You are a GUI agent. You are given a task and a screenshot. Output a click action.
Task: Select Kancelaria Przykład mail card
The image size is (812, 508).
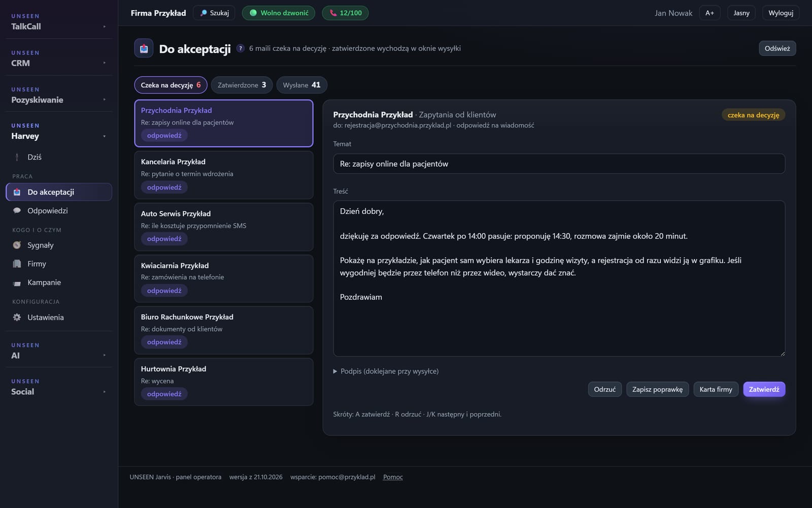point(224,175)
